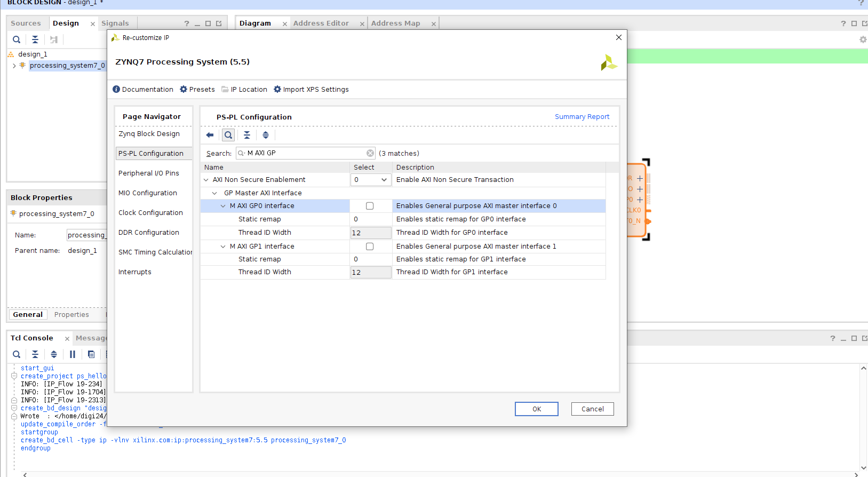The image size is (868, 477).
Task: Open AXI Non Secure Enablement dropdown
Action: [x=370, y=180]
